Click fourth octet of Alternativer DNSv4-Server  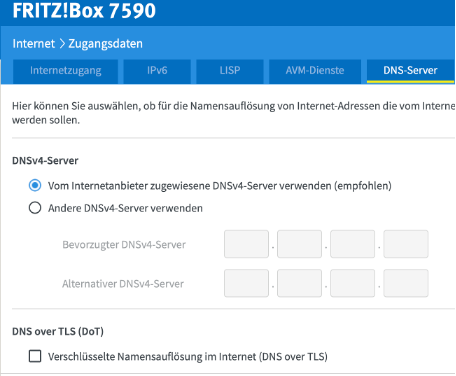406,283
